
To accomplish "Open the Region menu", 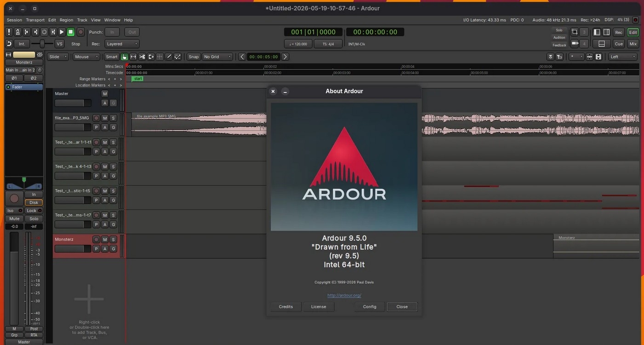I will tap(66, 20).
